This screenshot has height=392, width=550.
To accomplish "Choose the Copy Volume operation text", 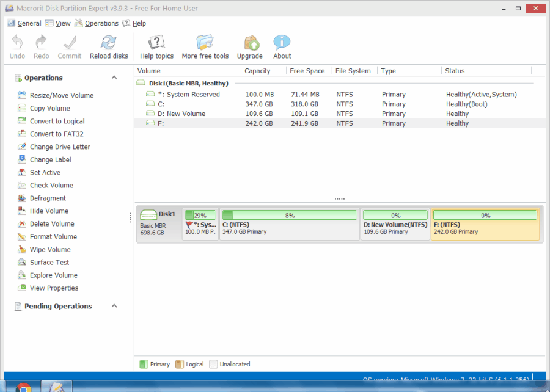I will tap(50, 108).
